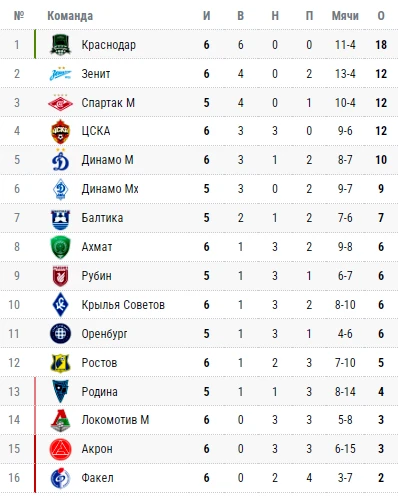Click the Krasnodar club logo
The width and height of the screenshot is (398, 498).
point(60,45)
